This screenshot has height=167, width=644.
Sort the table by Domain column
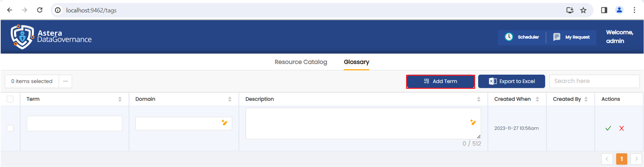230,99
